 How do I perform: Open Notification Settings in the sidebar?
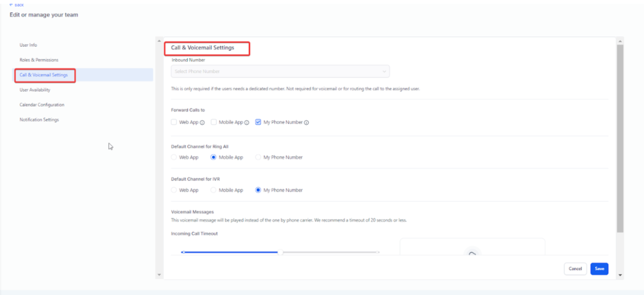(39, 120)
